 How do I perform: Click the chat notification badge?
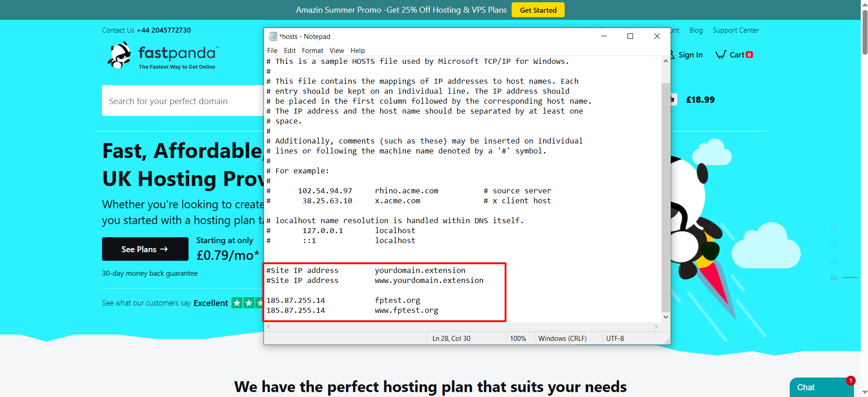pos(850,381)
